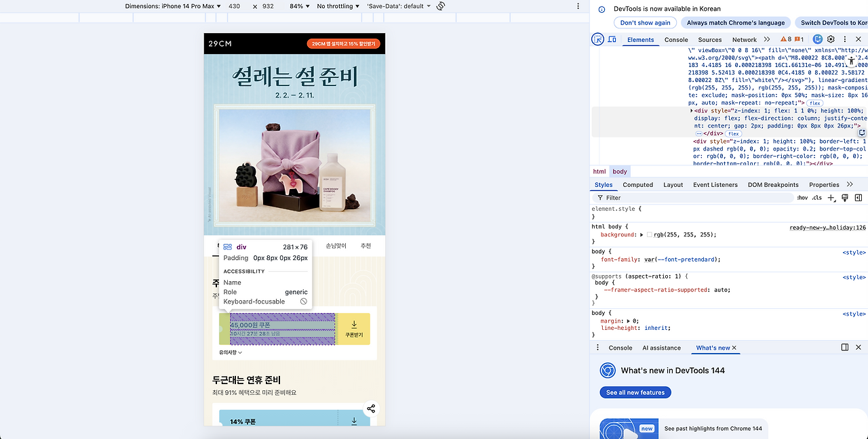The height and width of the screenshot is (439, 868).
Task: Edit the 932 height dimension field
Action: click(268, 6)
